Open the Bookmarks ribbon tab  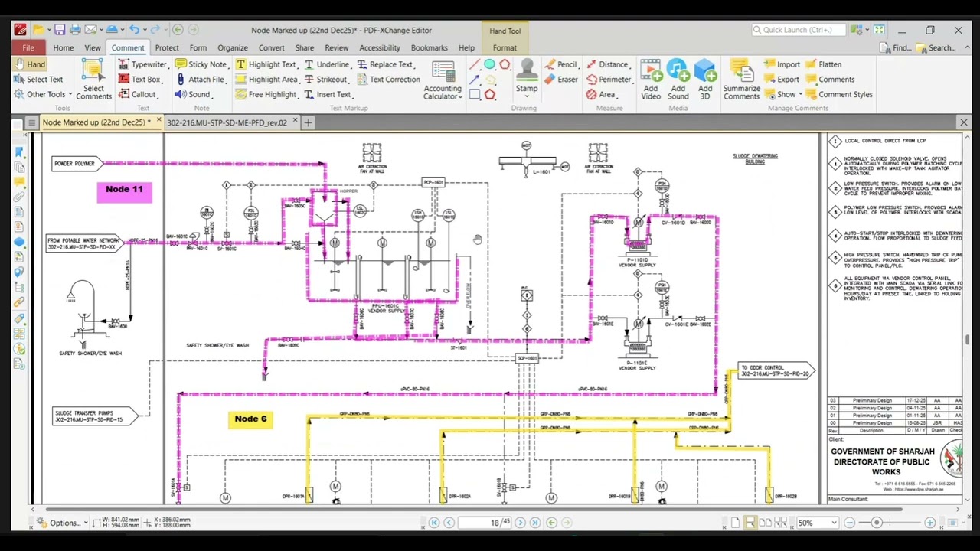coord(429,47)
